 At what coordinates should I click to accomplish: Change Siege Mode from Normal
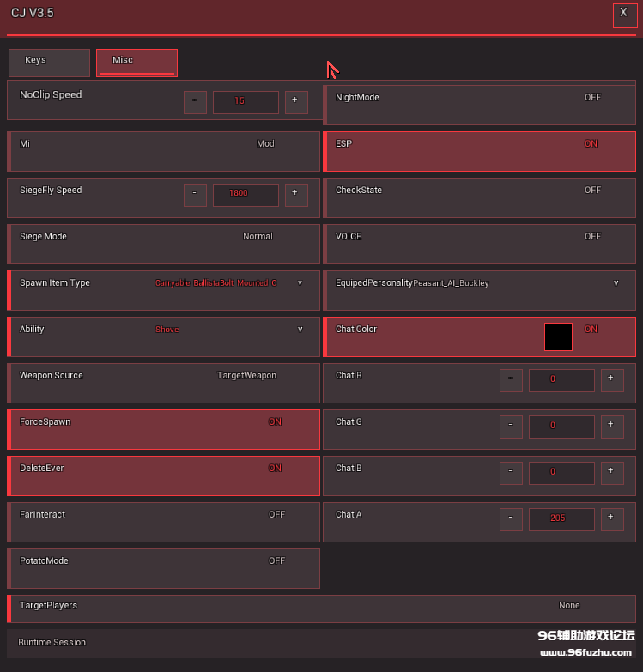point(163,244)
